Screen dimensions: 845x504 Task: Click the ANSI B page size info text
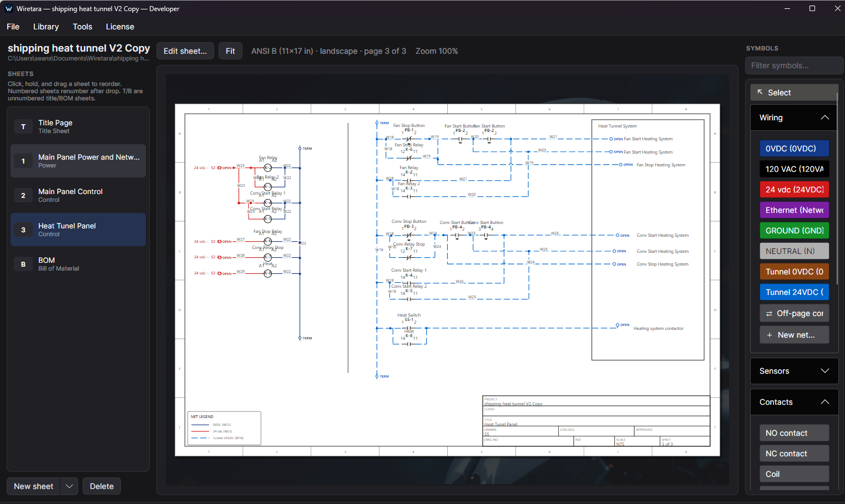[328, 51]
